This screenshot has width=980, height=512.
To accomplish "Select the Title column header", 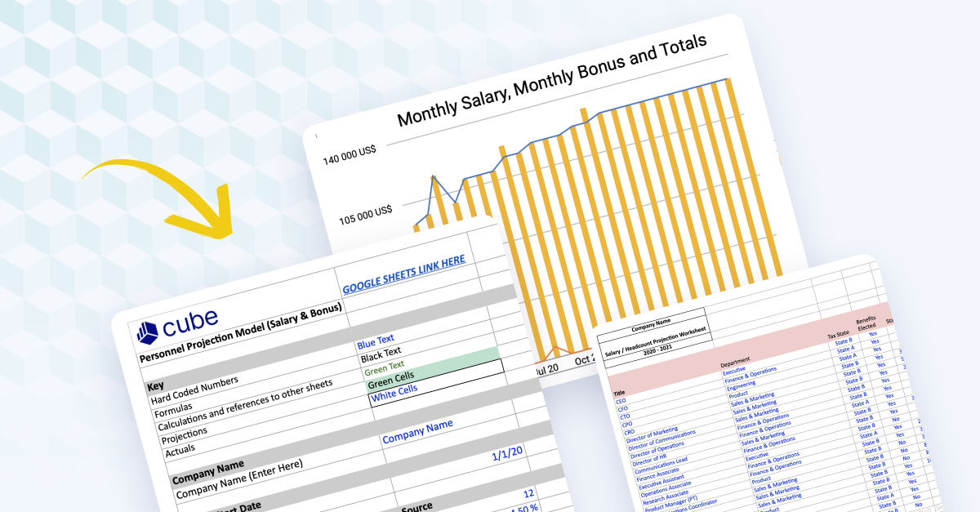I will click(x=619, y=393).
